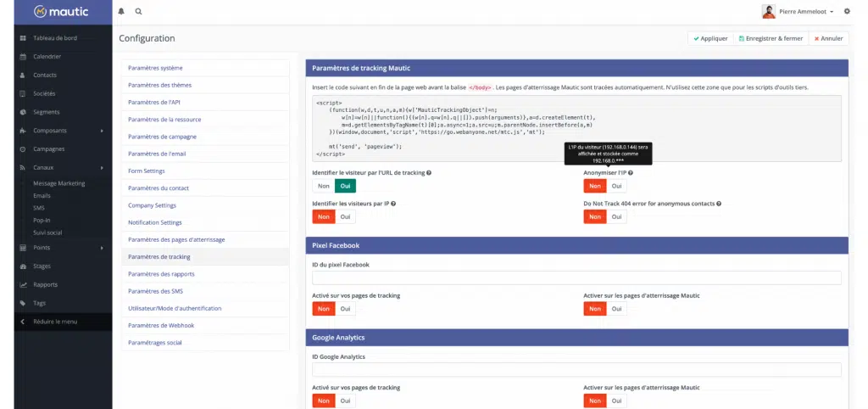Click Enregistrer & fermer button
The width and height of the screenshot is (868, 409).
click(x=771, y=38)
